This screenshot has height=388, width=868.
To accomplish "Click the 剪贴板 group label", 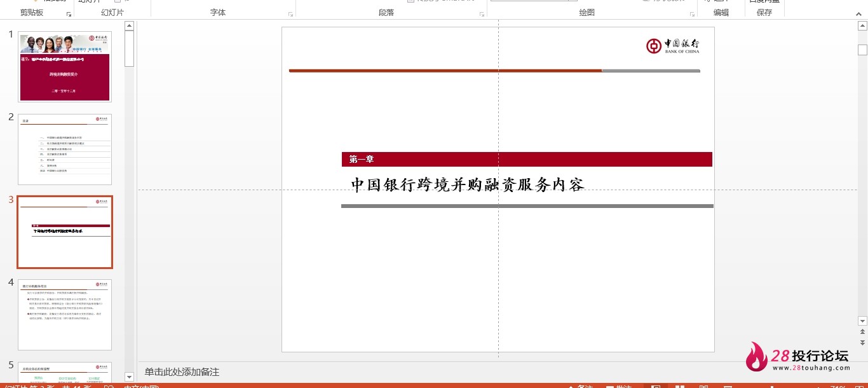I will 32,13.
